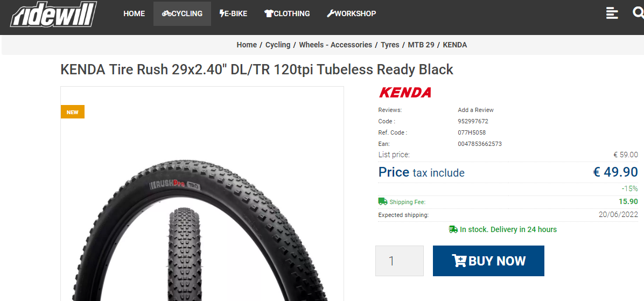
Task: Open the Tyres breadcrumb link
Action: point(390,45)
